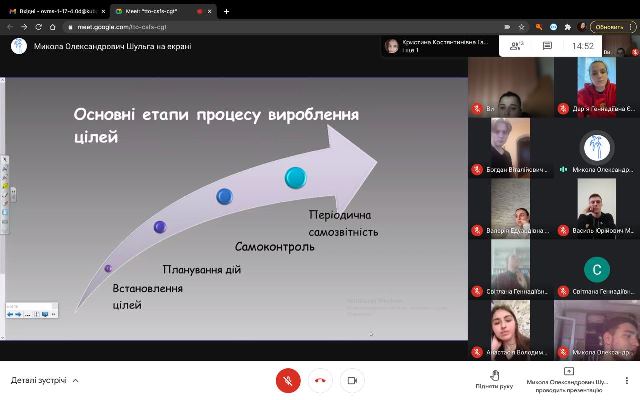The width and height of the screenshot is (640, 400).
Task: Click the blue sphere on arrow
Action: (x=224, y=196)
